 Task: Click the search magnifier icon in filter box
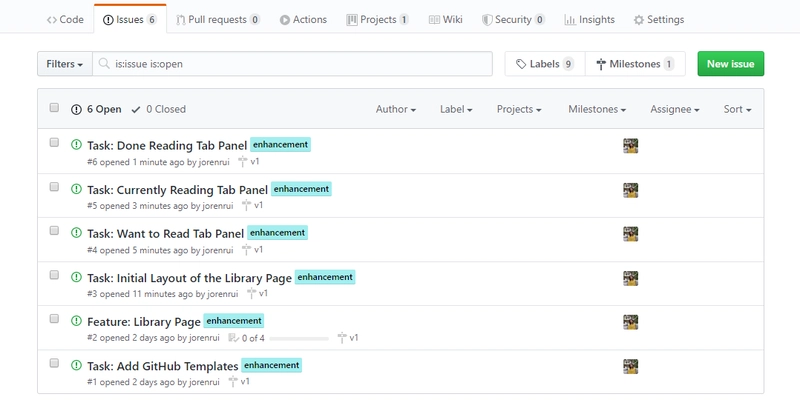click(x=104, y=64)
